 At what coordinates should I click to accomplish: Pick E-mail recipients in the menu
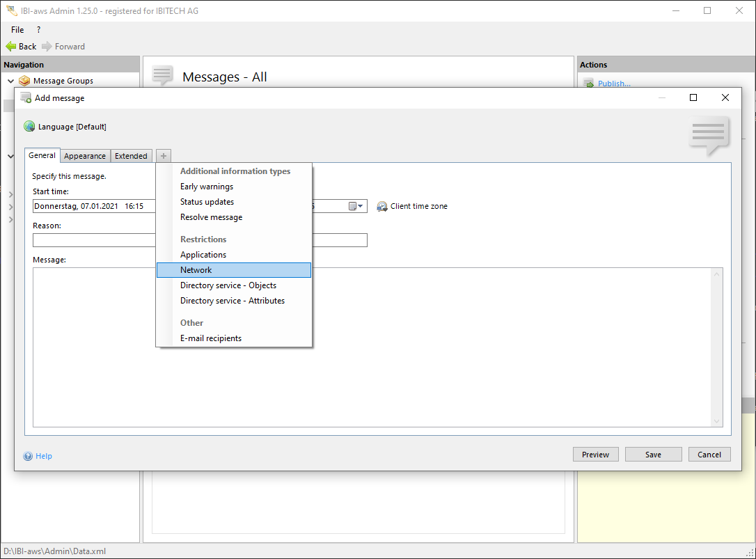(x=211, y=338)
